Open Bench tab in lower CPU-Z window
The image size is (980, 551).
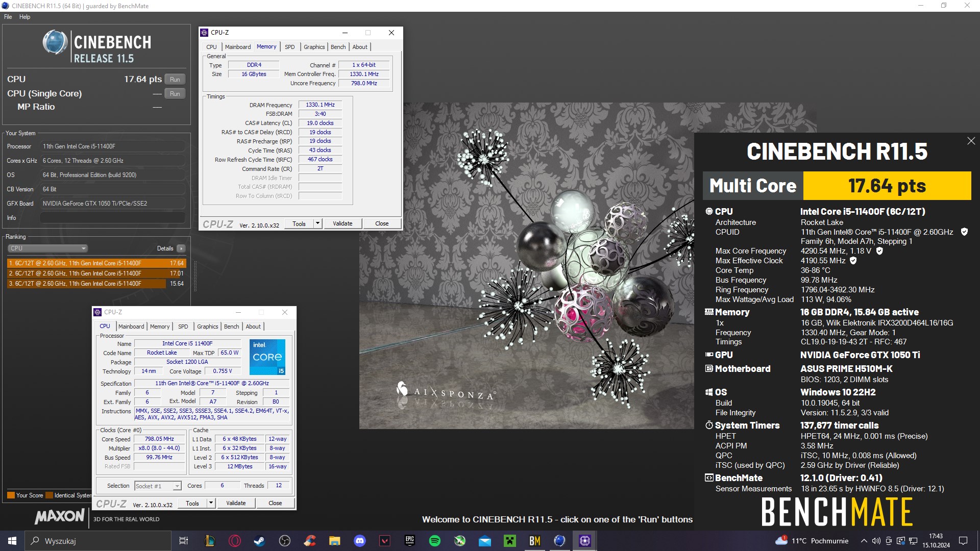[x=232, y=327]
